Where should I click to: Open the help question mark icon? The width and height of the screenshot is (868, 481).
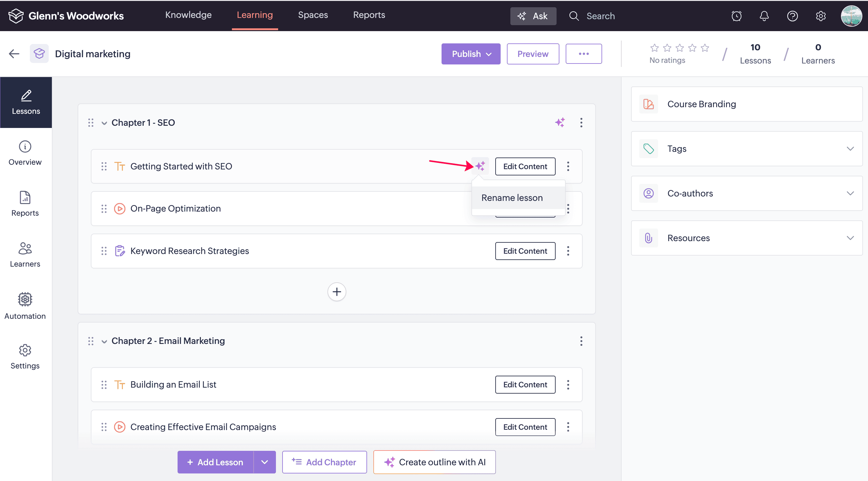coord(792,16)
